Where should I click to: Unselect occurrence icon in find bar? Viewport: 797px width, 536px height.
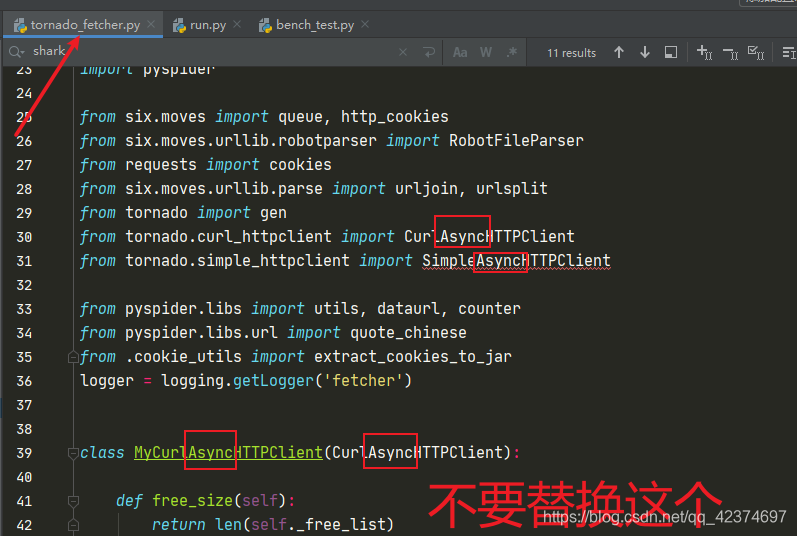[730, 53]
